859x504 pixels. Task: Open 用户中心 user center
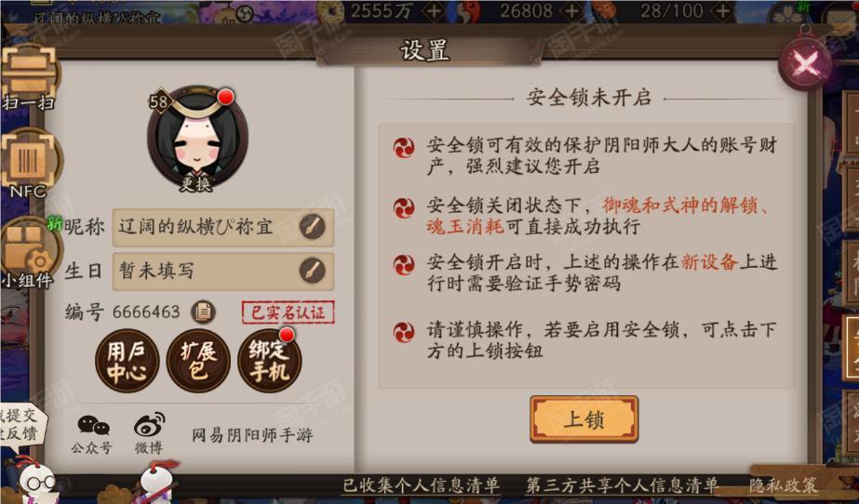click(x=128, y=361)
